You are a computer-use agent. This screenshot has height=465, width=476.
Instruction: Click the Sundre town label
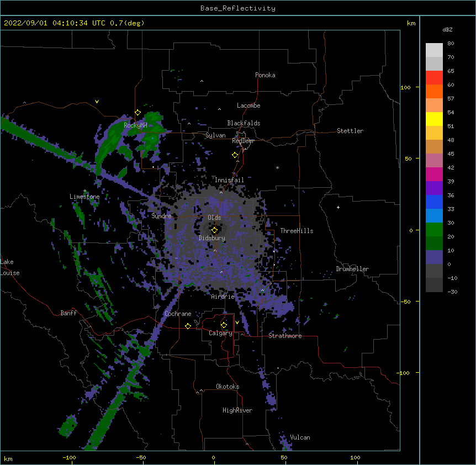pyautogui.click(x=161, y=216)
